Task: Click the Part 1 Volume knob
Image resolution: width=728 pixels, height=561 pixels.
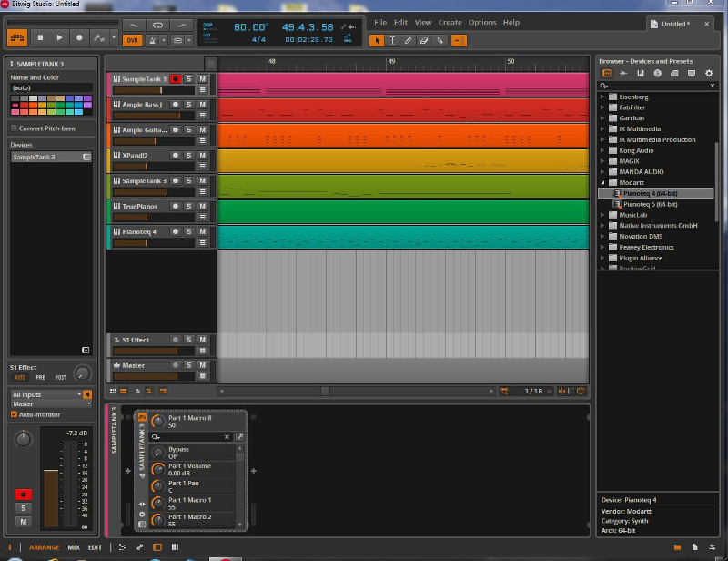Action: pyautogui.click(x=158, y=469)
